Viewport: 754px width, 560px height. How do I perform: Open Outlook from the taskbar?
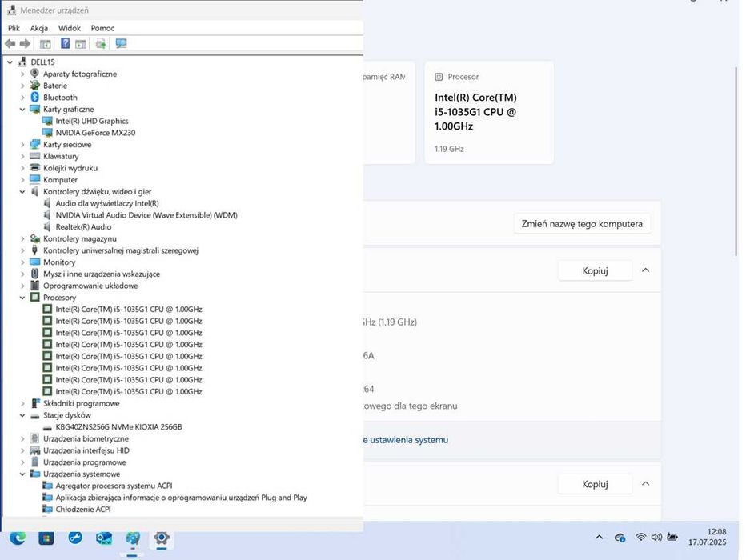click(104, 538)
